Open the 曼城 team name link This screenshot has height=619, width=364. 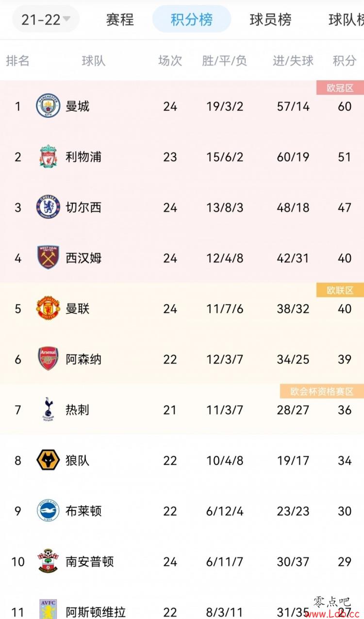pyautogui.click(x=78, y=106)
